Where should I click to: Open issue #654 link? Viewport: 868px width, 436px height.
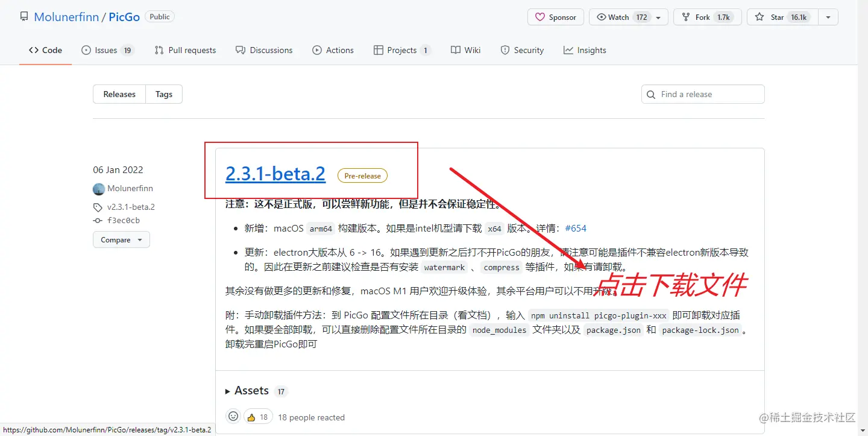tap(576, 229)
